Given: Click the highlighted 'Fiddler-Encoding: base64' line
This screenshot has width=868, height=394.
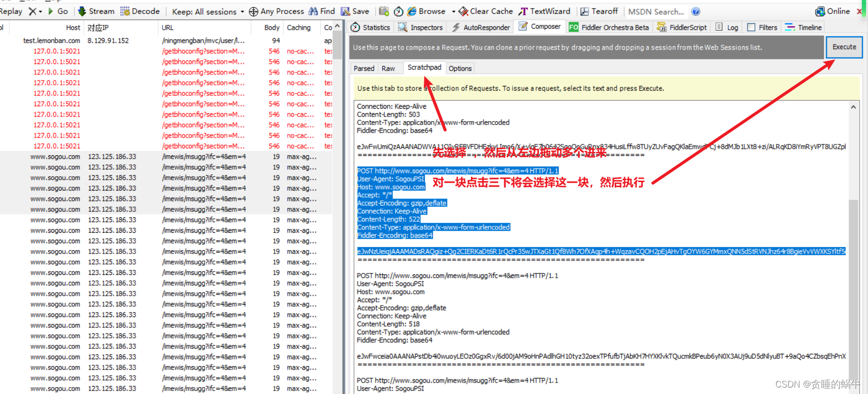Looking at the screenshot, I should point(395,236).
